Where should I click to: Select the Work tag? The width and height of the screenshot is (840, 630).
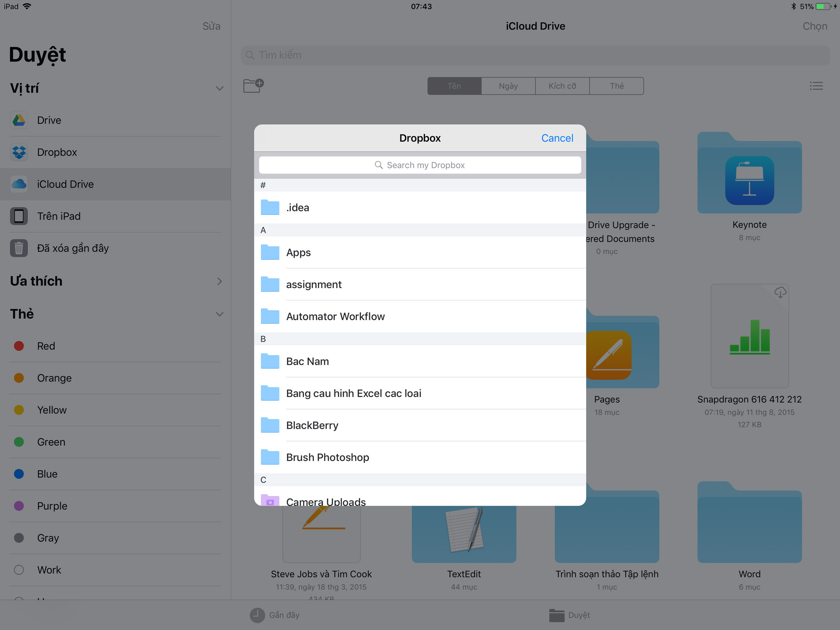pos(115,570)
